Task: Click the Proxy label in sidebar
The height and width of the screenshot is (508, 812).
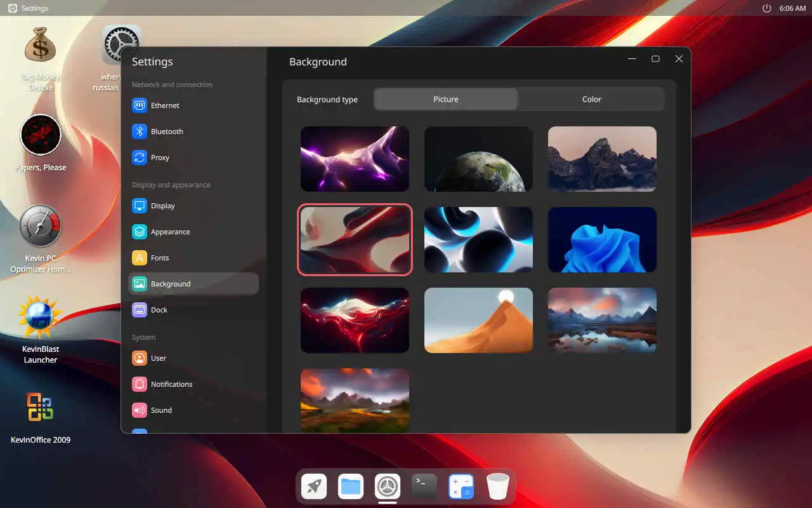Action: (160, 157)
